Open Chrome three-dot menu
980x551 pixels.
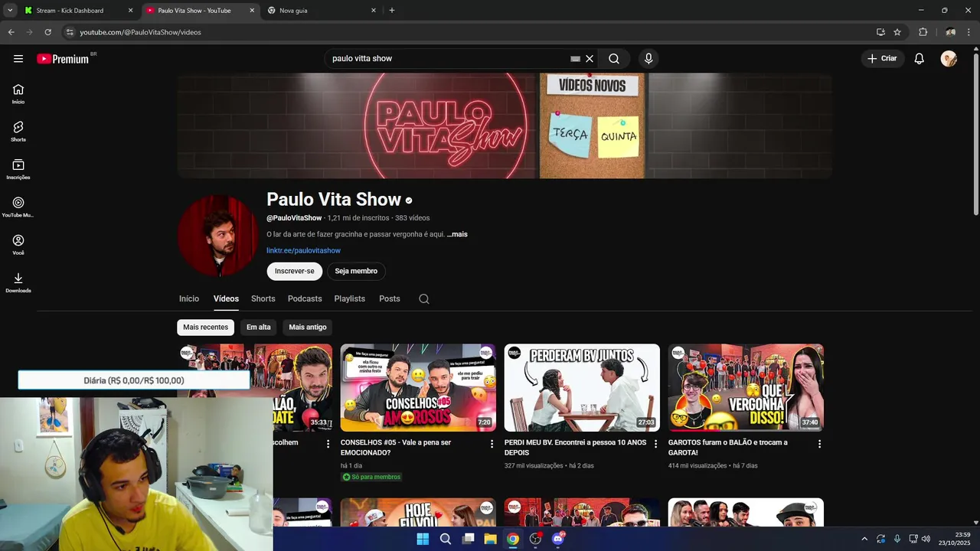[969, 32]
